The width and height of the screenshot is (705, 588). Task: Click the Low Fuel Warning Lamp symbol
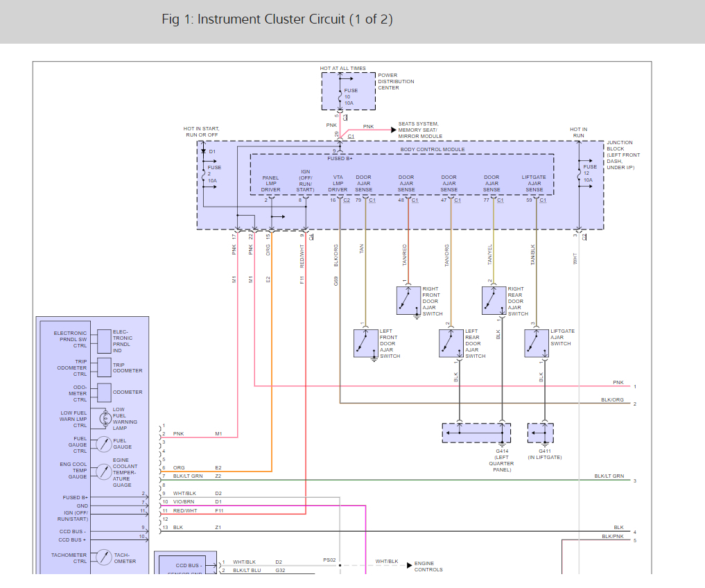105,419
